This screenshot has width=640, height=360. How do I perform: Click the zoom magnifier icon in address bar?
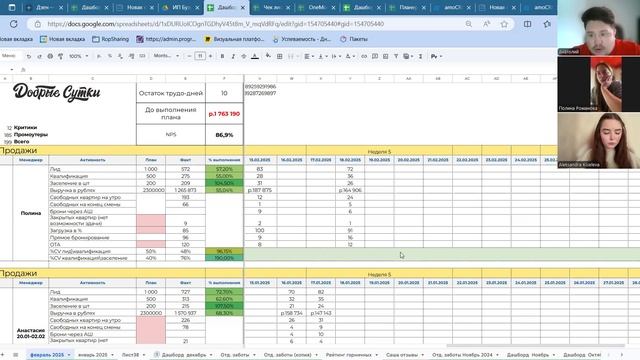[x=469, y=24]
